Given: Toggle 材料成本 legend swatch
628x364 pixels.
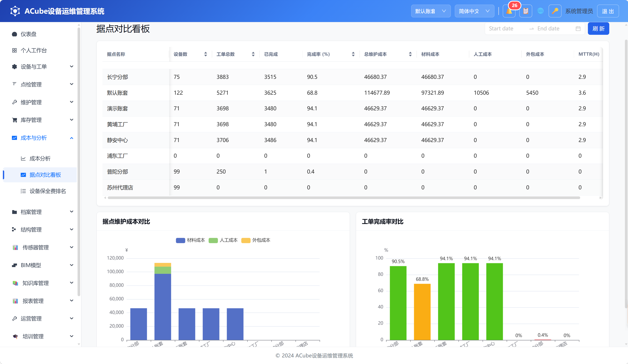Looking at the screenshot, I should pyautogui.click(x=180, y=240).
